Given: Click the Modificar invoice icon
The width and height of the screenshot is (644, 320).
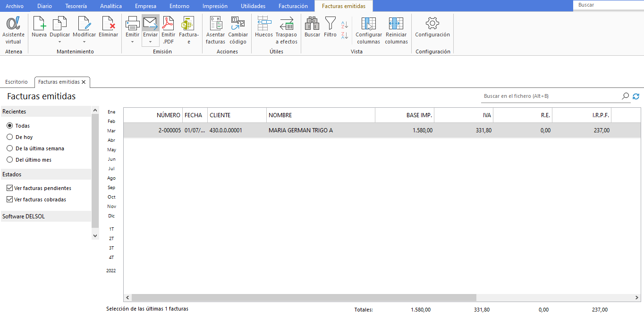Looking at the screenshot, I should (84, 24).
